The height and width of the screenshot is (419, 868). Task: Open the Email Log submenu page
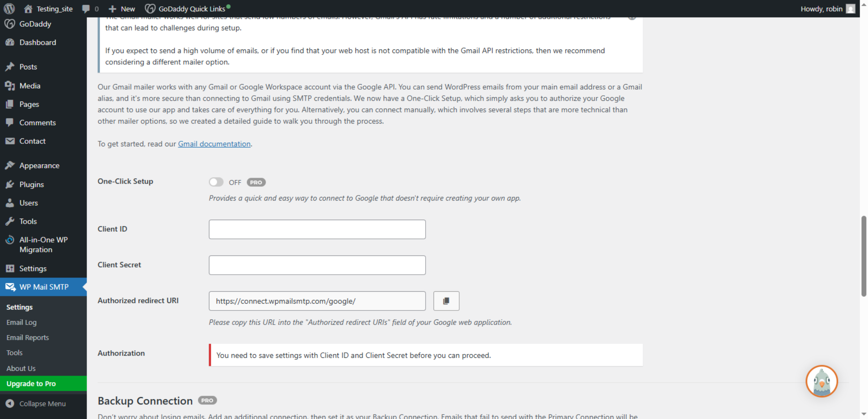click(21, 322)
